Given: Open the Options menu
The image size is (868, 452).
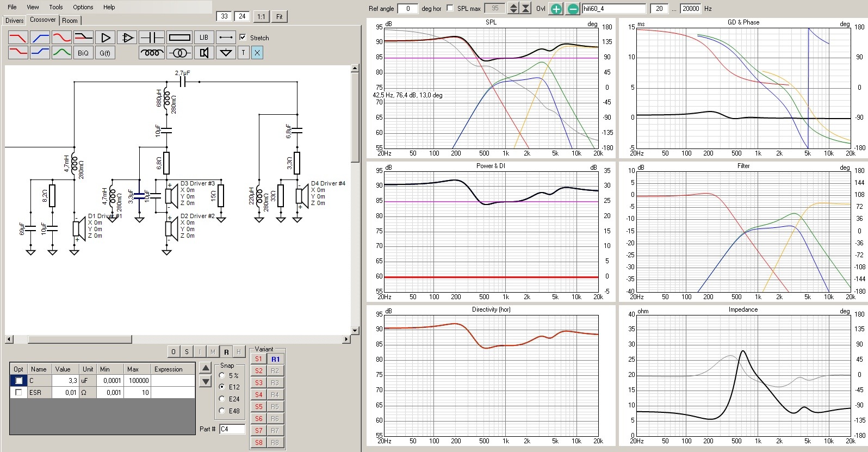Looking at the screenshot, I should (83, 7).
